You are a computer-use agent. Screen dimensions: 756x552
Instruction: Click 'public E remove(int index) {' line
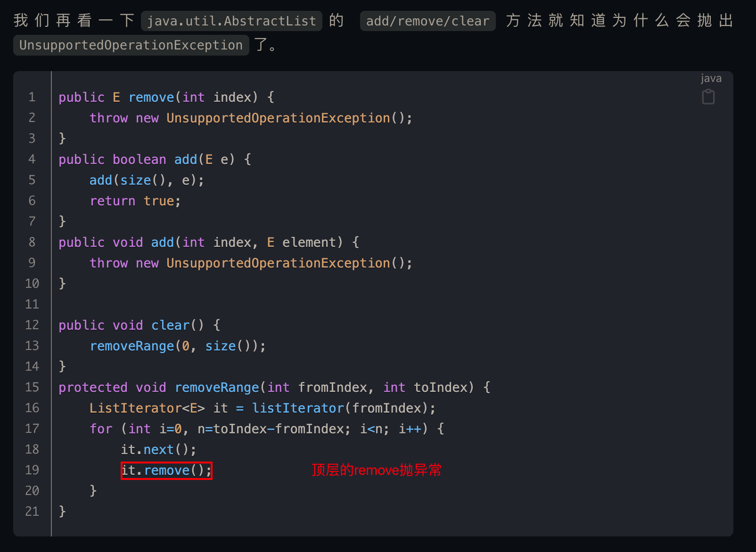tap(166, 97)
